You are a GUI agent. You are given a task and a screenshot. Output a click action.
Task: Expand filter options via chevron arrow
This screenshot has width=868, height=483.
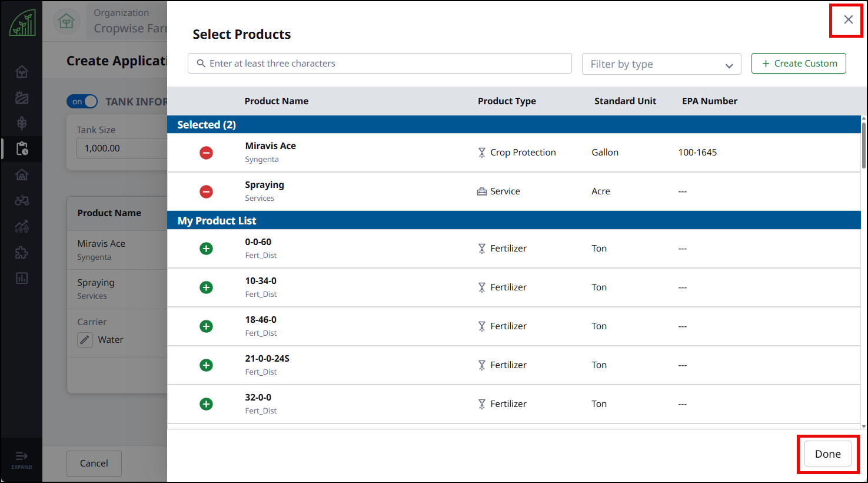(729, 65)
